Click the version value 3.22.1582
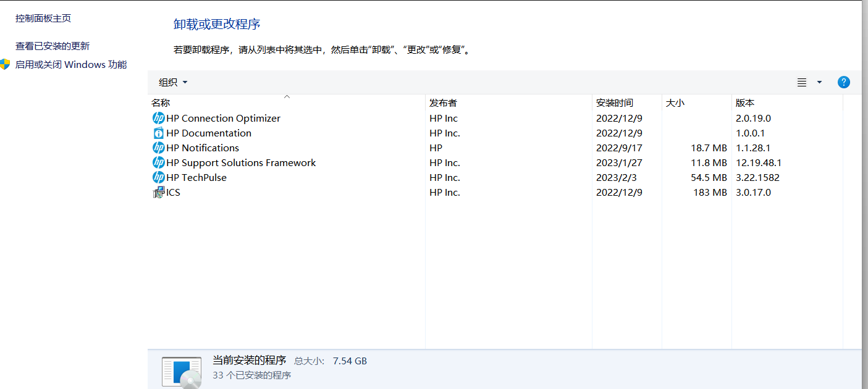The image size is (868, 389). (x=757, y=177)
